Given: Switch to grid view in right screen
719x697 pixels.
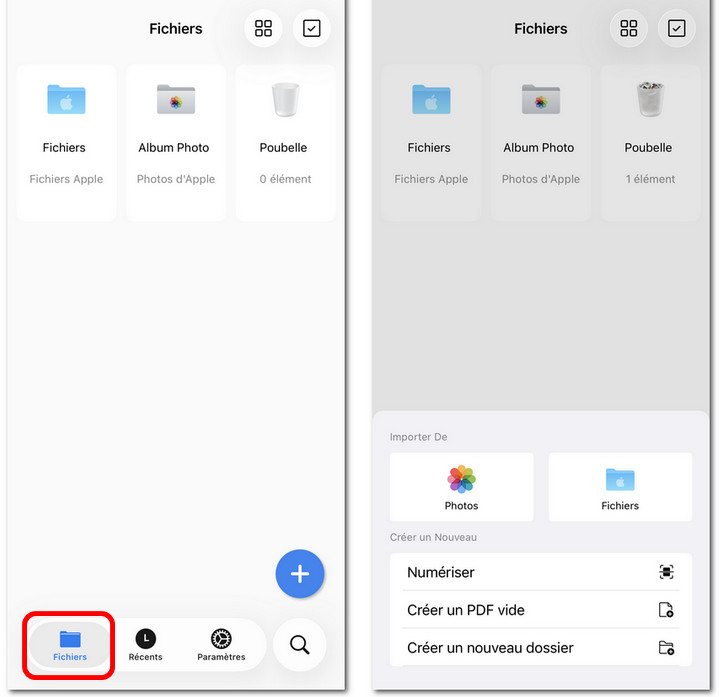Looking at the screenshot, I should coord(628,28).
